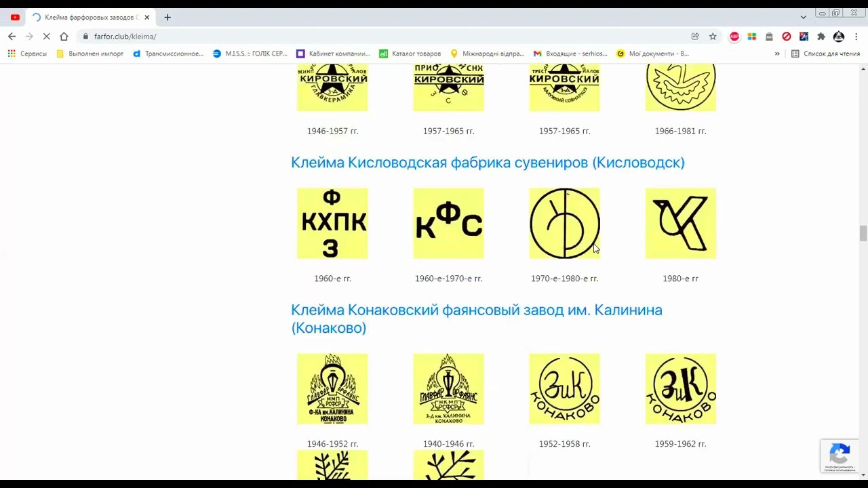The image size is (868, 488).
Task: Open the bird K stamp dated 1980-е
Action: pos(680,224)
